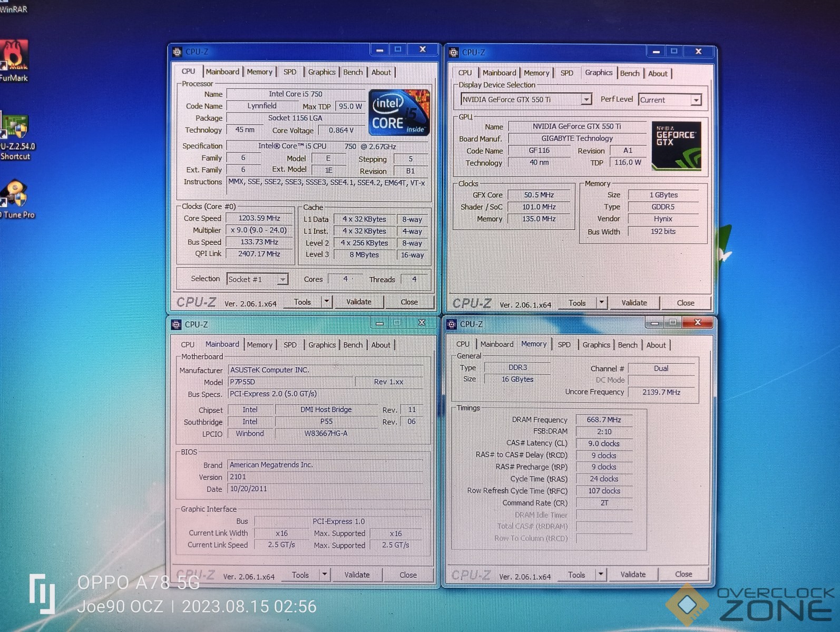Select the Intel Core i5 750 name field
This screenshot has width=840, height=632.
[x=296, y=94]
